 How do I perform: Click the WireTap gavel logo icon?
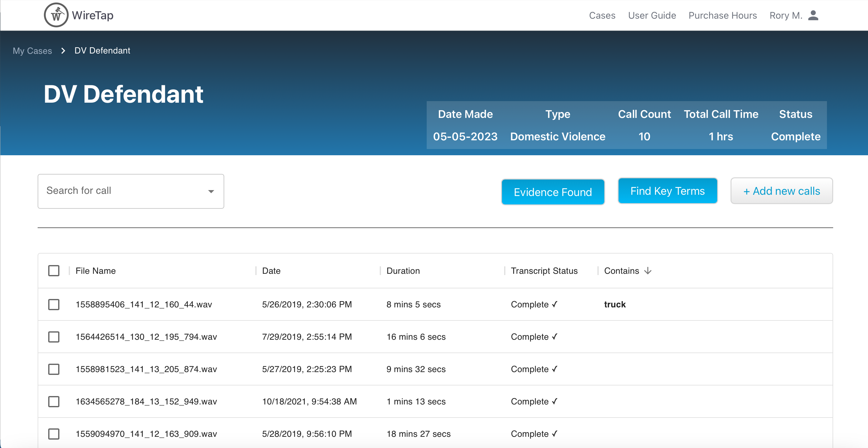tap(56, 15)
